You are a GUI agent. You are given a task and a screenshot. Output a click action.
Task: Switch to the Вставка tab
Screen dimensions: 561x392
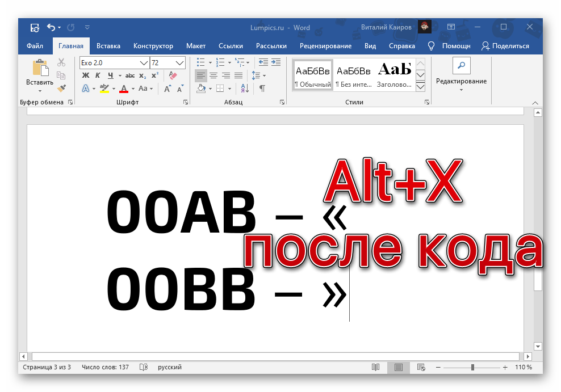108,46
